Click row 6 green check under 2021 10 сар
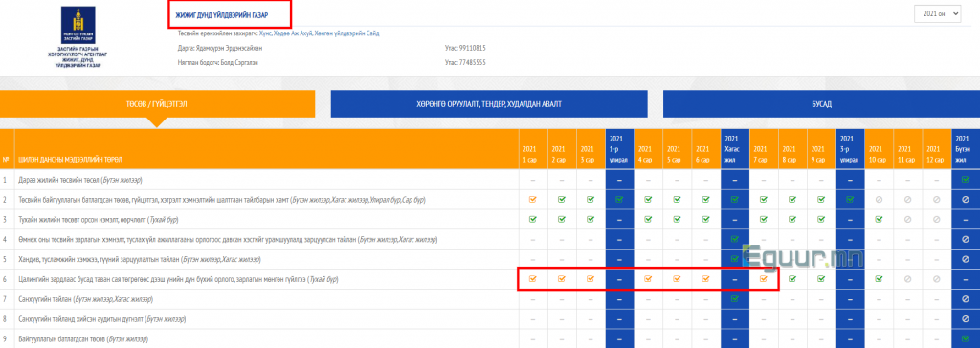Image resolution: width=980 pixels, height=348 pixels. click(x=879, y=279)
